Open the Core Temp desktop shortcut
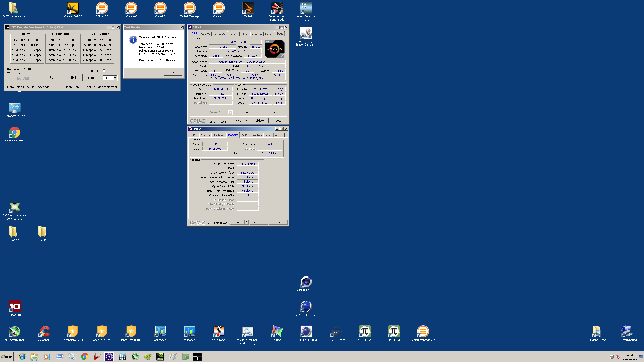644x362 pixels. click(x=219, y=333)
